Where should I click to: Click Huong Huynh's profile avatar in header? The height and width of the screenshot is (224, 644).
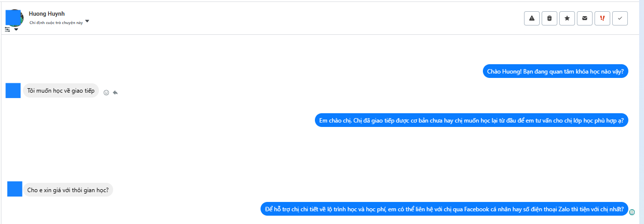[x=14, y=18]
